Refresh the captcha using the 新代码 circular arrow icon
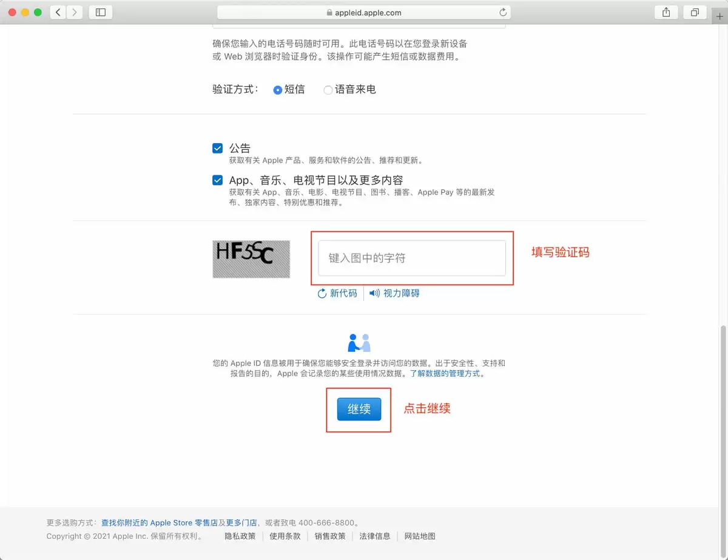728x560 pixels. pos(322,293)
